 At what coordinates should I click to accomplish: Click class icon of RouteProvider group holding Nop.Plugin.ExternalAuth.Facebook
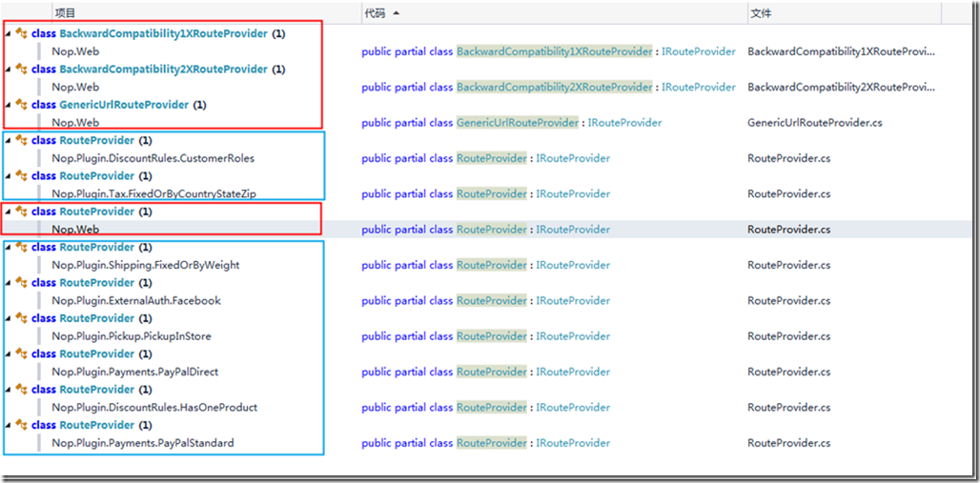22,282
